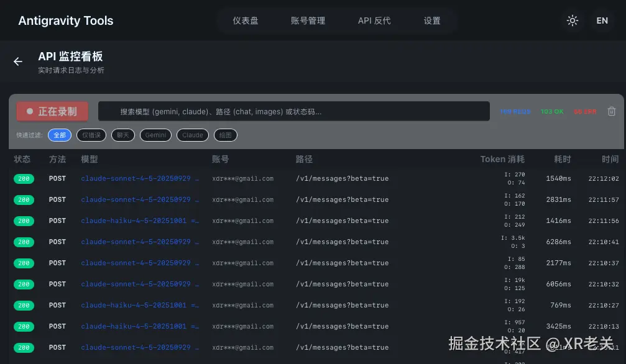Viewport: 626px width, 364px height.
Task: Click the 22:11:57 timestamp
Action: point(604,199)
